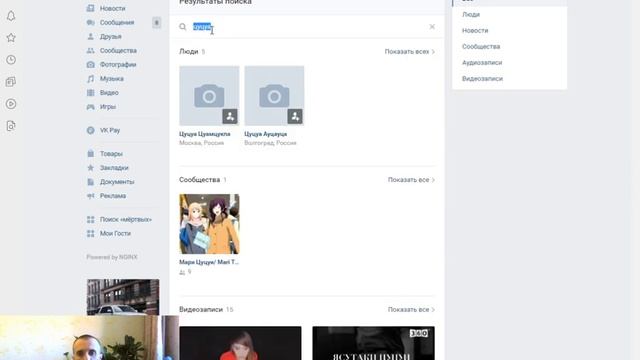Open Поиск «мёртвых» app link
The image size is (640, 360).
tap(126, 220)
